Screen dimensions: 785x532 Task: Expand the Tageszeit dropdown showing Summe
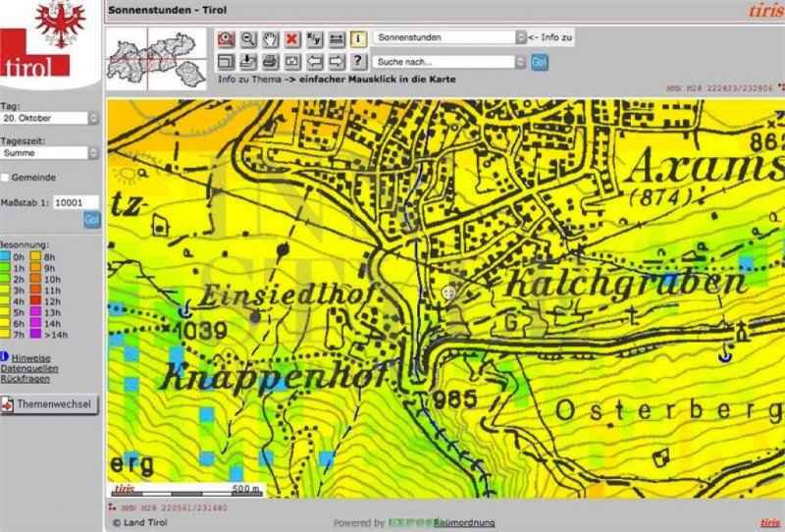tap(50, 153)
